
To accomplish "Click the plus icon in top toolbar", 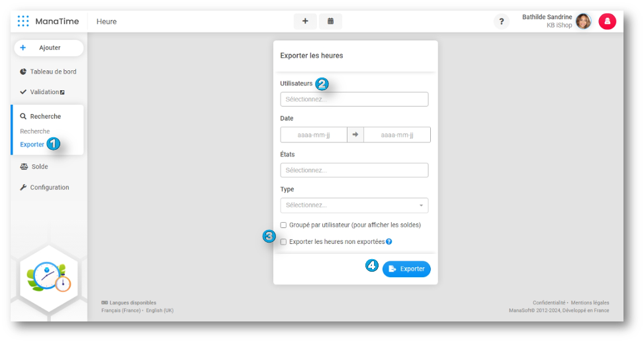I will [305, 21].
